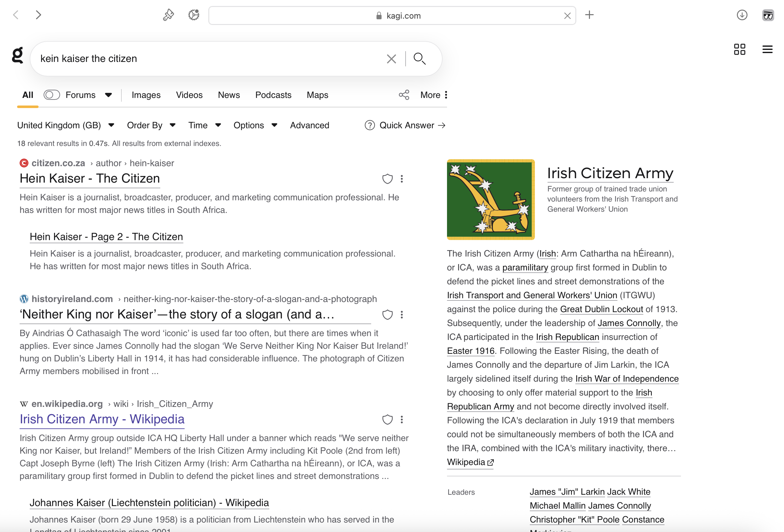Open more options for Irish Citizen Army result

click(401, 420)
